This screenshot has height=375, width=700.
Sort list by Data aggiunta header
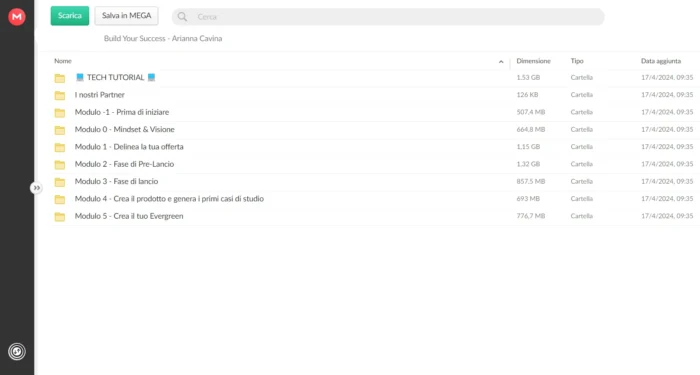pos(661,61)
